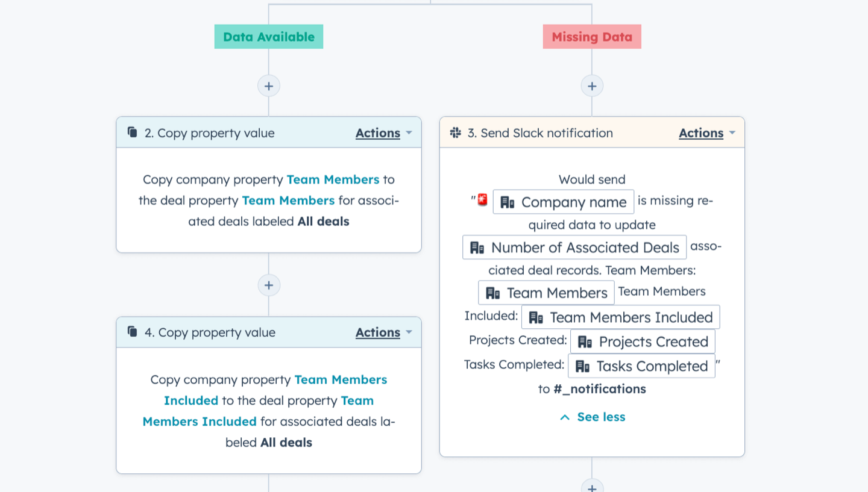Click Company name token in Slack message
The image size is (868, 492).
coord(564,202)
